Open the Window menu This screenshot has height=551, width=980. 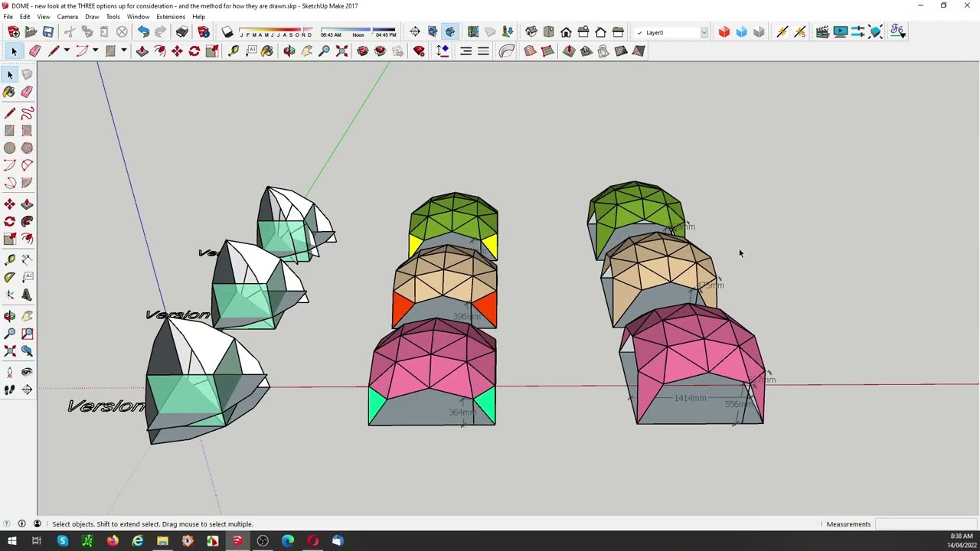[138, 17]
